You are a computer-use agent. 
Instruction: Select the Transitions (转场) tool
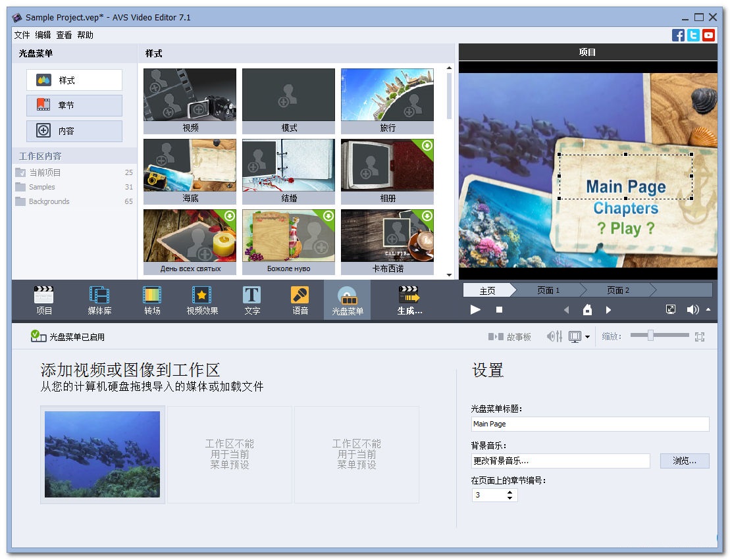(152, 300)
